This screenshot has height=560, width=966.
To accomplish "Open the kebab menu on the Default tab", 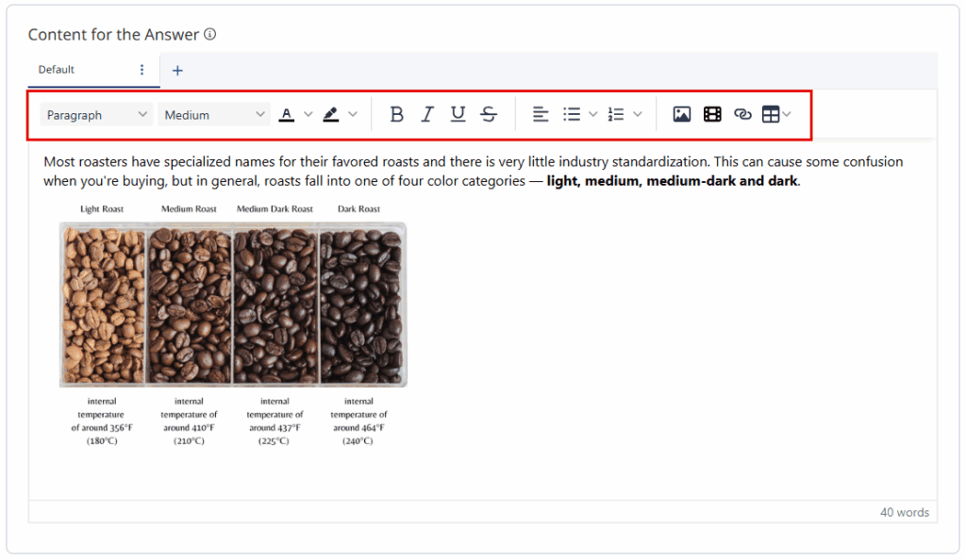I will coord(142,70).
